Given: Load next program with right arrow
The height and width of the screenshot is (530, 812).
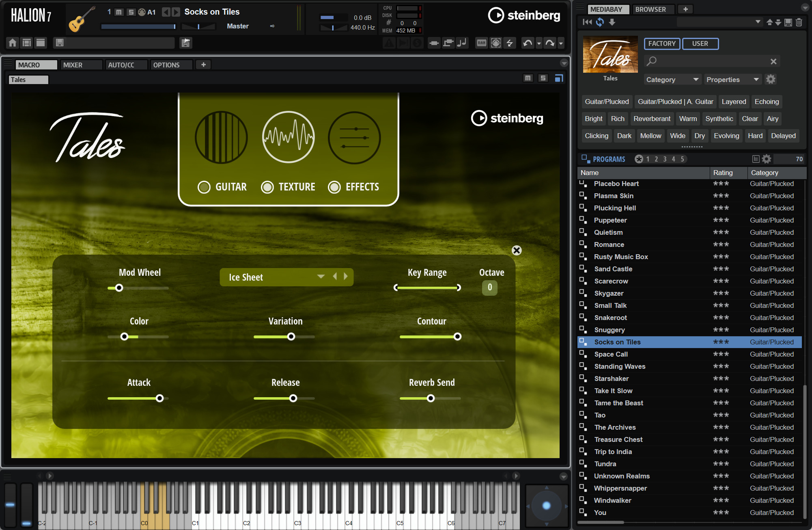Looking at the screenshot, I should click(176, 12).
